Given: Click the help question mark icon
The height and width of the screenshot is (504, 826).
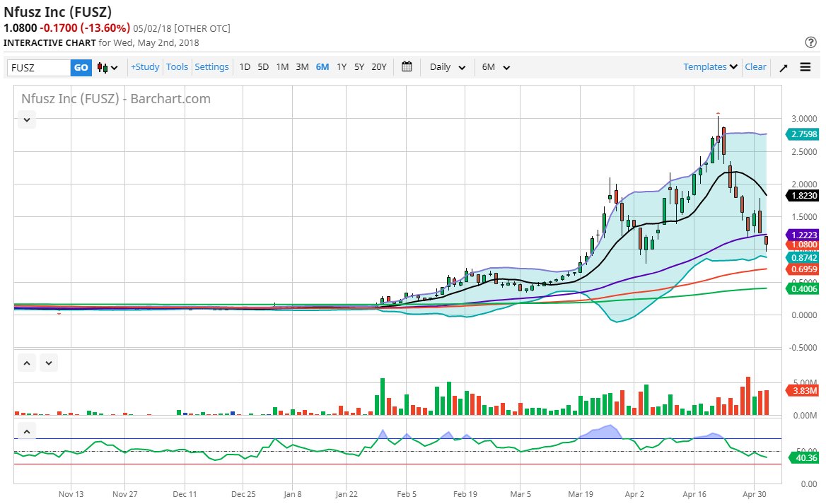Looking at the screenshot, I should click(x=810, y=42).
